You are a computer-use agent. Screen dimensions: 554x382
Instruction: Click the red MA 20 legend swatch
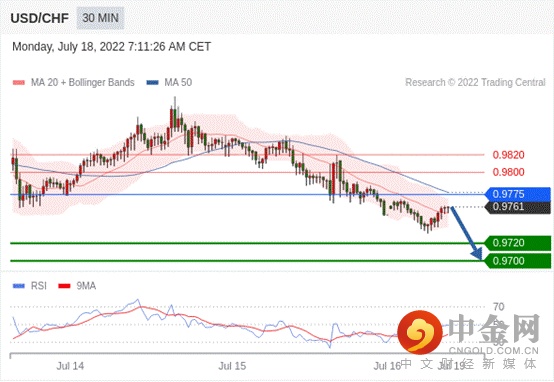click(x=19, y=82)
